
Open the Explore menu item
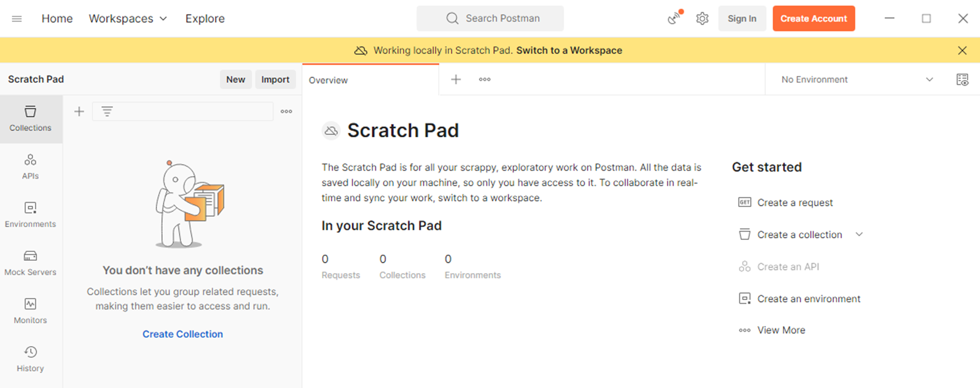click(205, 18)
